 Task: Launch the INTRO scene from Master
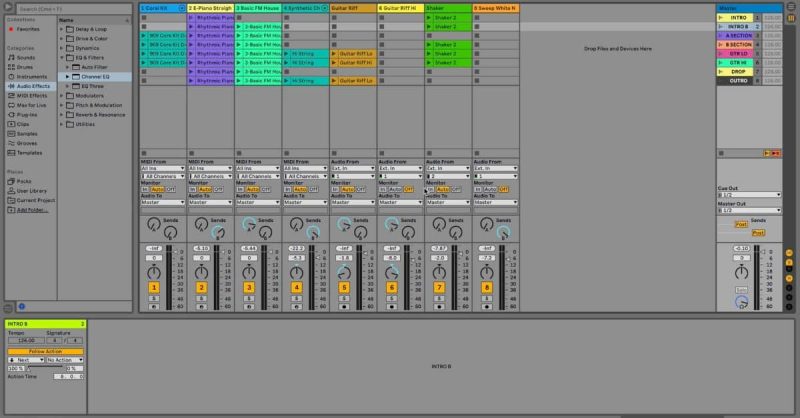[x=721, y=17]
